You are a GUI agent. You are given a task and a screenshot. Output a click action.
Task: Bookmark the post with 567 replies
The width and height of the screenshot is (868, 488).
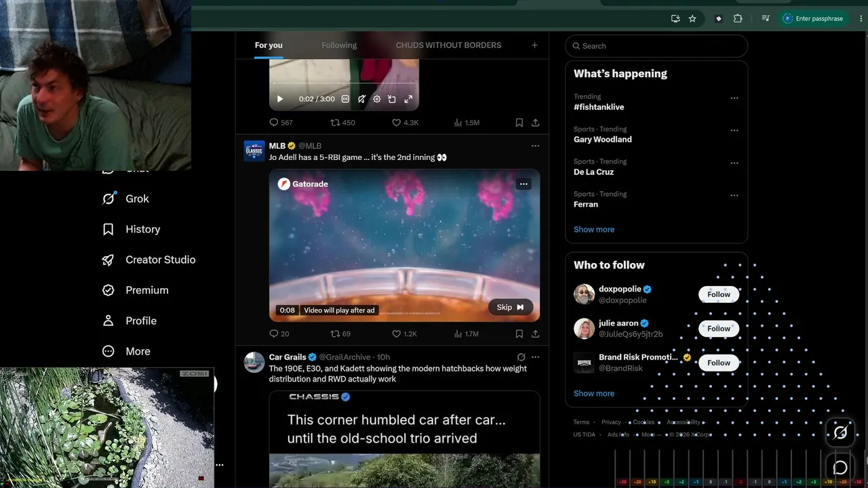(x=519, y=123)
